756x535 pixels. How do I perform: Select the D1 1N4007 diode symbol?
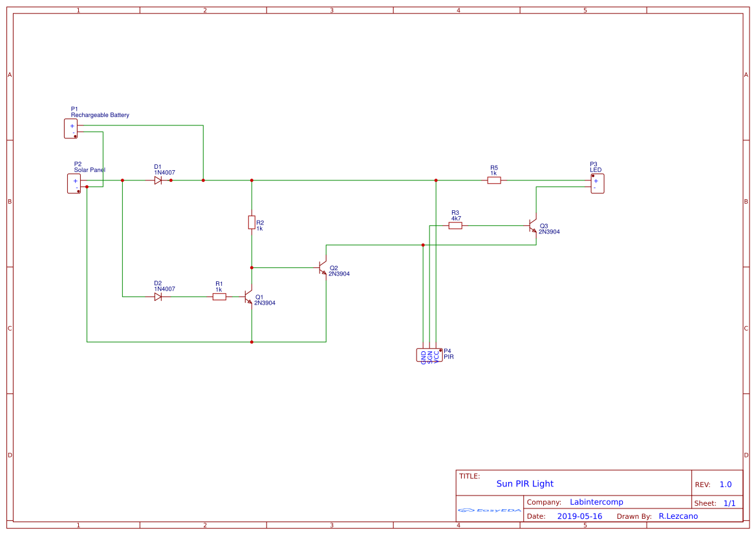[158, 180]
